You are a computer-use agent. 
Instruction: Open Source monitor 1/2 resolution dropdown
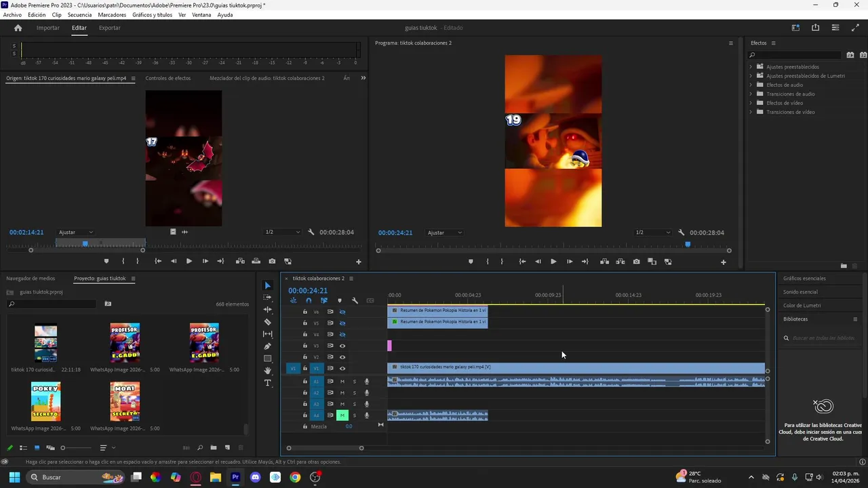coord(283,232)
